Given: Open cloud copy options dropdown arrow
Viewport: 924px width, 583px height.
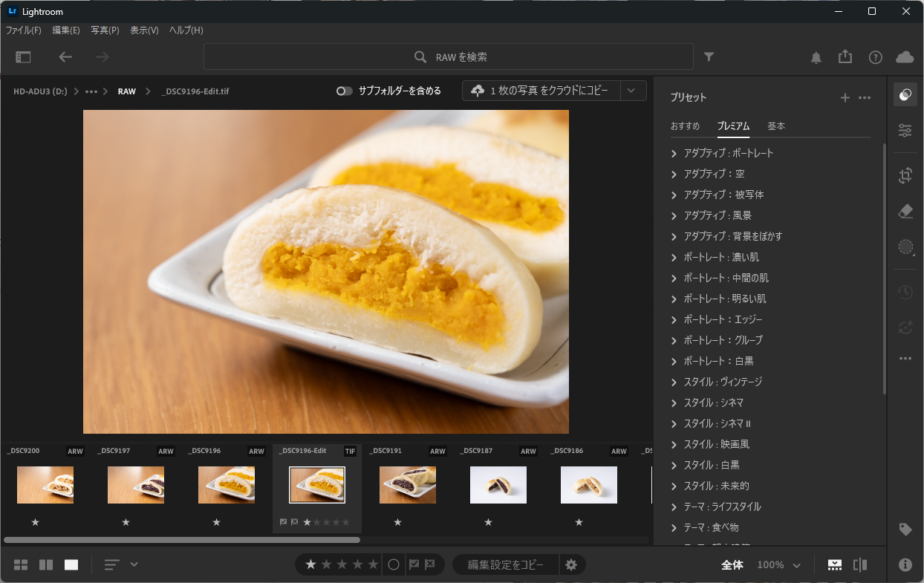Looking at the screenshot, I should point(631,91).
